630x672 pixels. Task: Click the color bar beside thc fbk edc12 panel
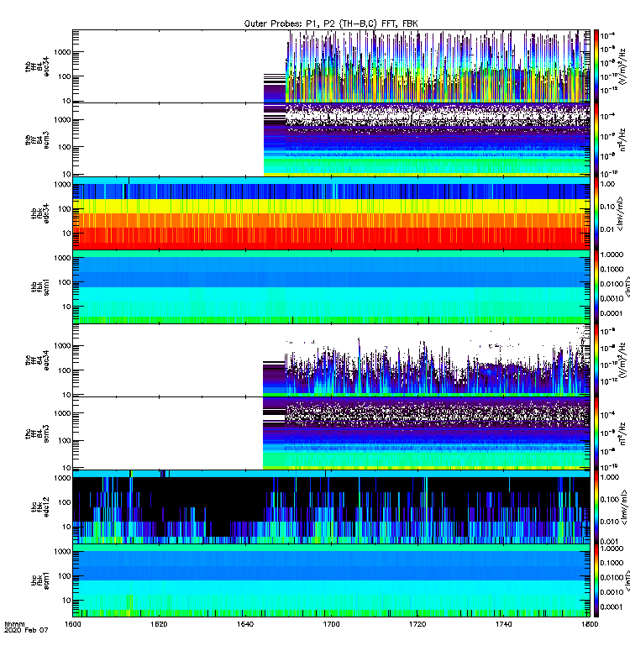coord(596,507)
